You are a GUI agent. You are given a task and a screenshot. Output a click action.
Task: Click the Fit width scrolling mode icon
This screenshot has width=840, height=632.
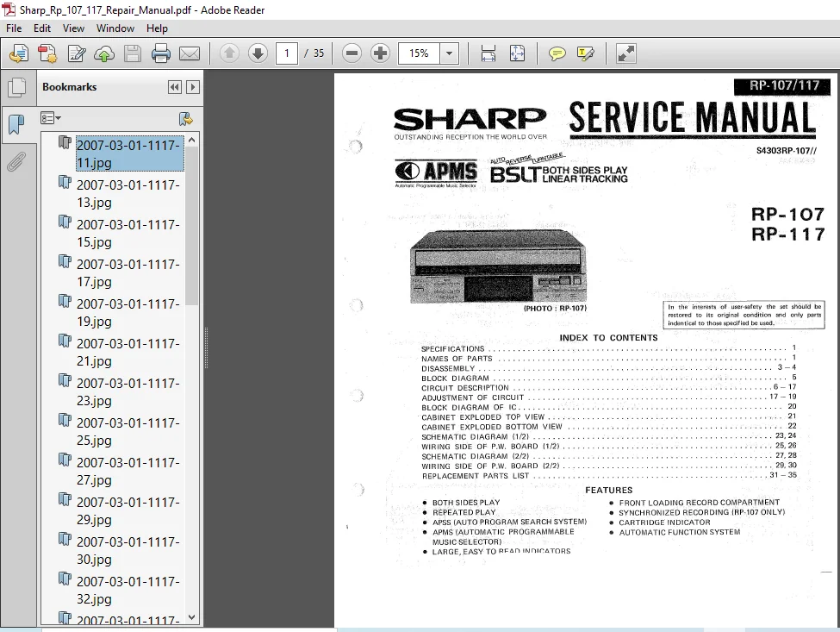(488, 53)
